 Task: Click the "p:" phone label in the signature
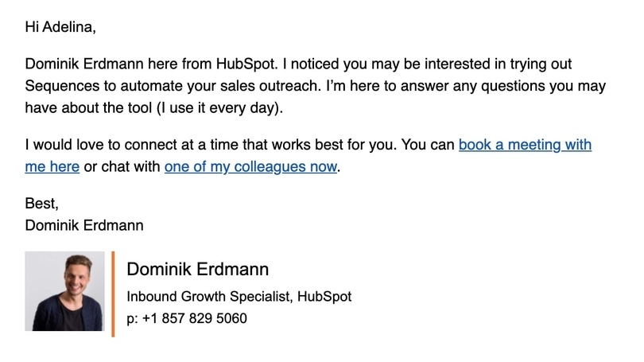click(x=132, y=318)
